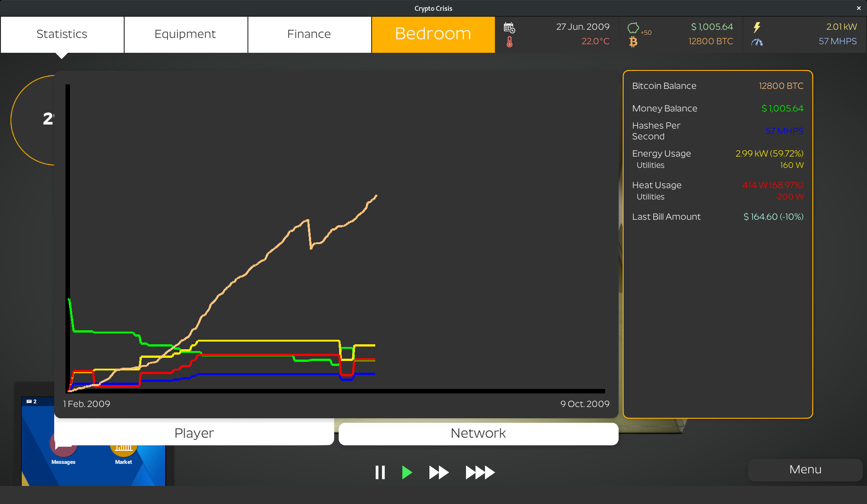Screen dimensions: 867x504
Task: Open the game Menu
Action: (805, 470)
